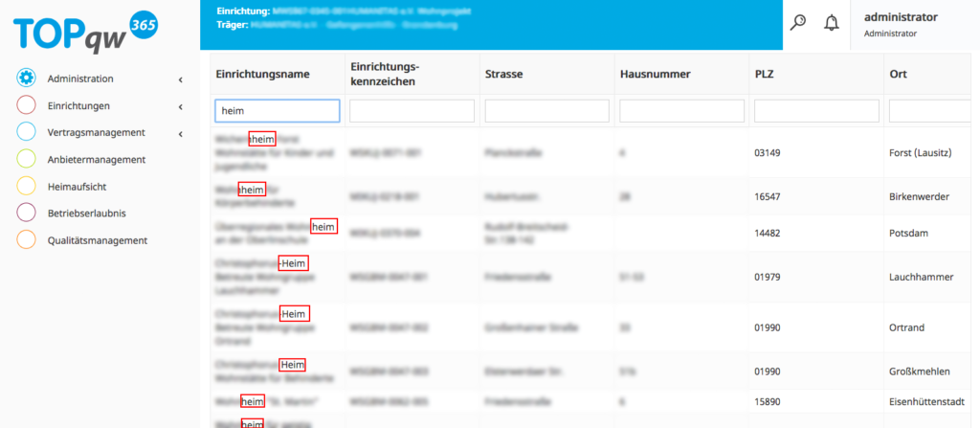Open the search magnifier in header
This screenshot has width=980, height=428.
(797, 23)
